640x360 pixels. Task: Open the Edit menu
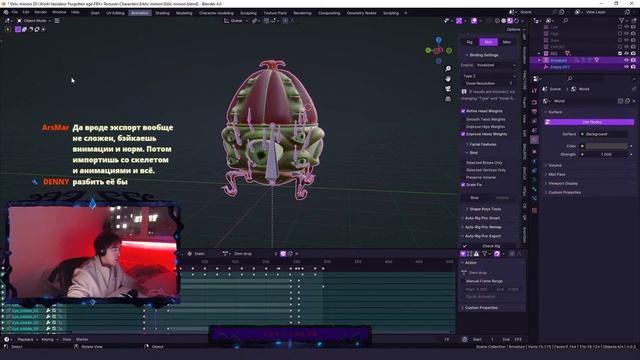(26, 12)
